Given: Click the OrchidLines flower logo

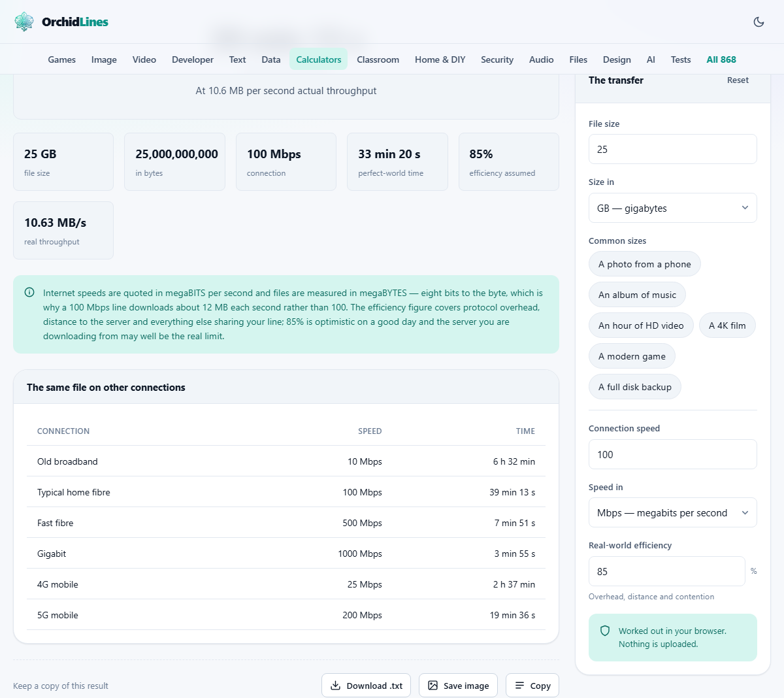Looking at the screenshot, I should tap(24, 22).
